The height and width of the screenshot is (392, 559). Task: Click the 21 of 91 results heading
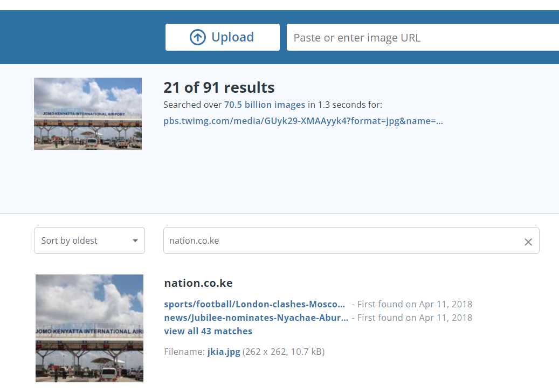coord(219,87)
